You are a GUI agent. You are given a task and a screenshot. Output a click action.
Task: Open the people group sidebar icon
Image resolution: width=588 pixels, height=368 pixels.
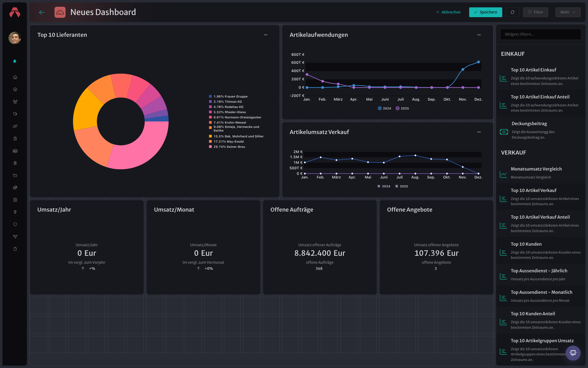click(x=15, y=102)
